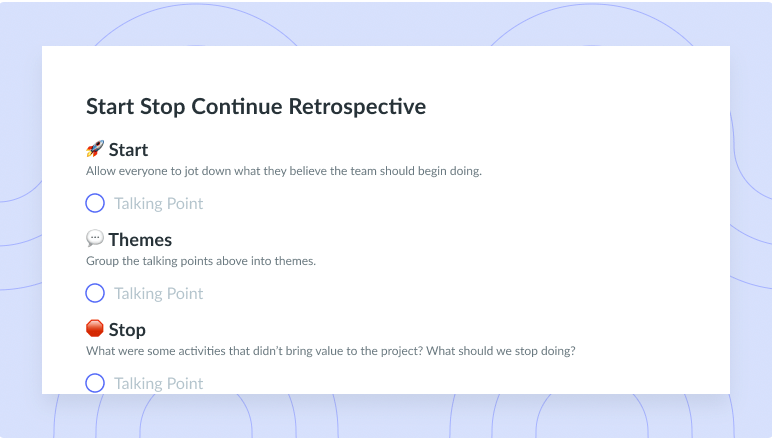Click the Themes section heading
The height and width of the screenshot is (439, 772).
[x=140, y=240]
